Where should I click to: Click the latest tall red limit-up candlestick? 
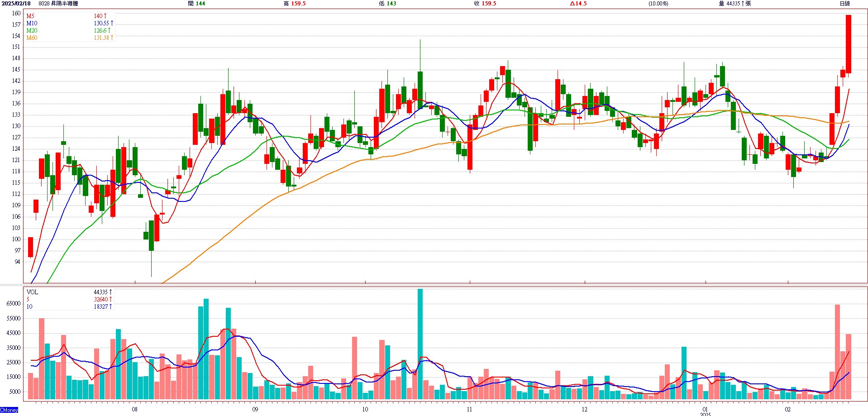[x=849, y=44]
